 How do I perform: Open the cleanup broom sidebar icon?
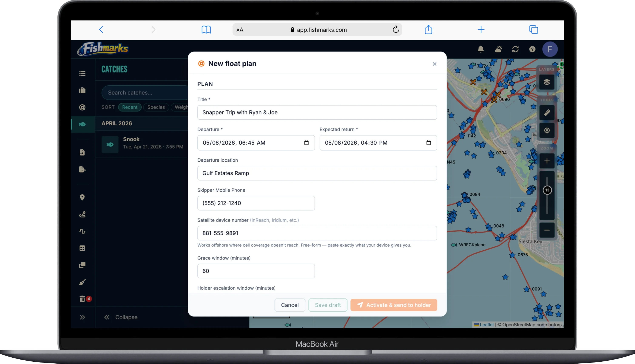[82, 282]
